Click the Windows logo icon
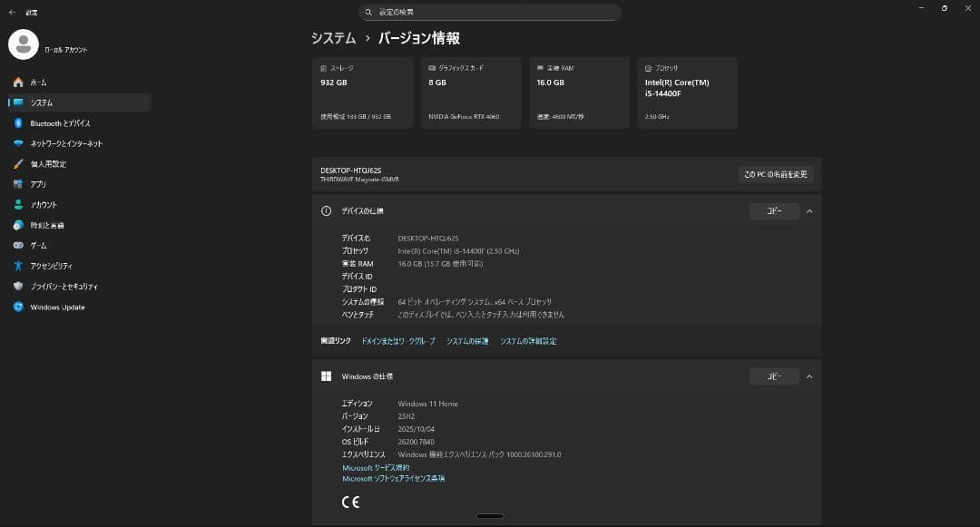Viewport: 980px width, 527px height. click(327, 376)
